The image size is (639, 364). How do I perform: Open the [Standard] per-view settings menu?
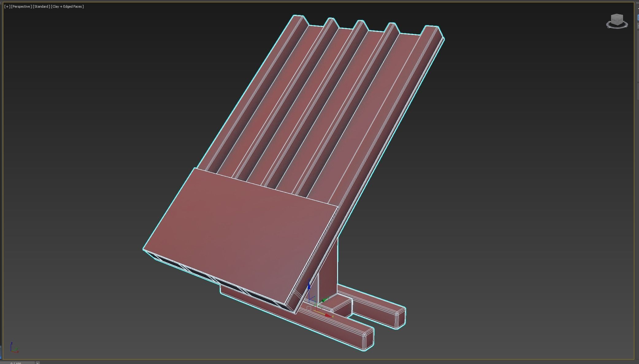click(x=41, y=6)
